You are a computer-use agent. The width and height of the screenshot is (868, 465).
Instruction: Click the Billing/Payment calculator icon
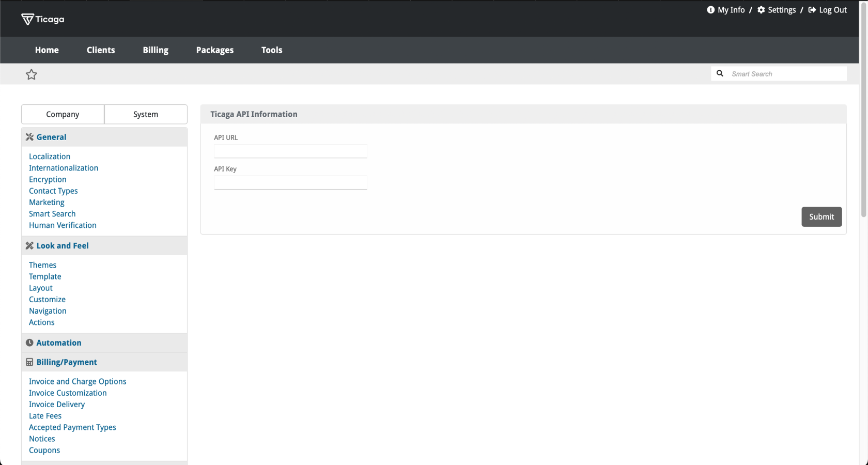pyautogui.click(x=29, y=362)
